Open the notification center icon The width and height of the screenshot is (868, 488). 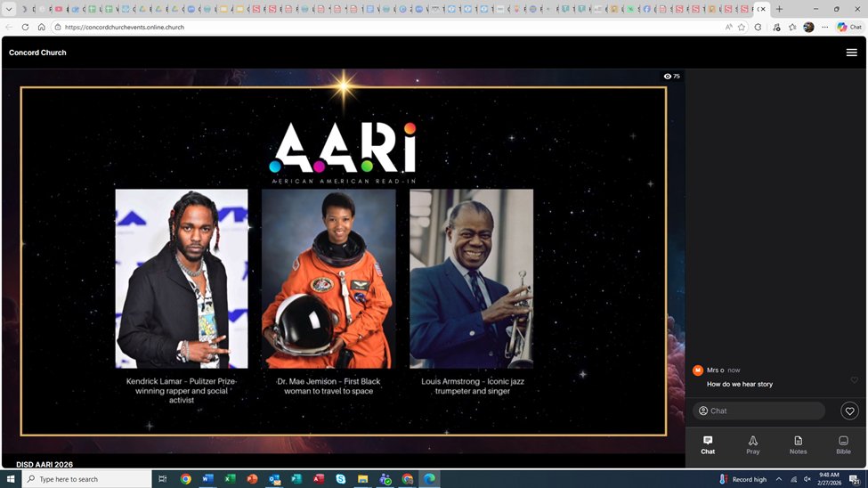pyautogui.click(x=855, y=479)
